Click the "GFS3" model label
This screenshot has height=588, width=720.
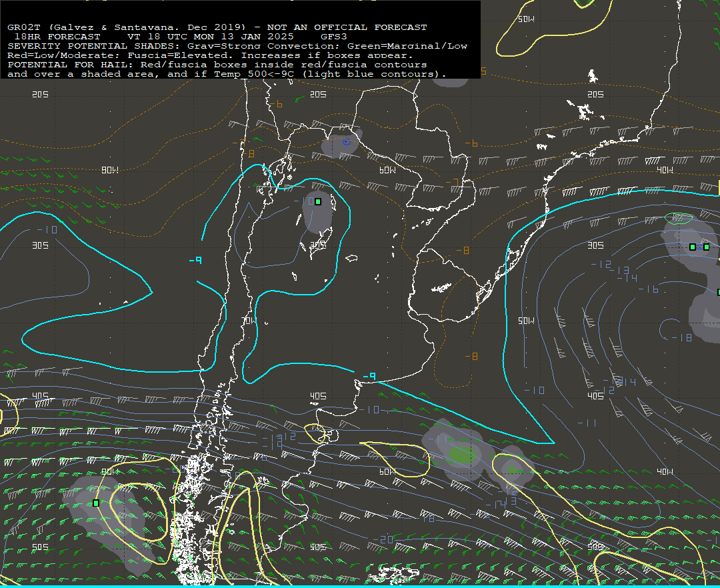(x=333, y=37)
